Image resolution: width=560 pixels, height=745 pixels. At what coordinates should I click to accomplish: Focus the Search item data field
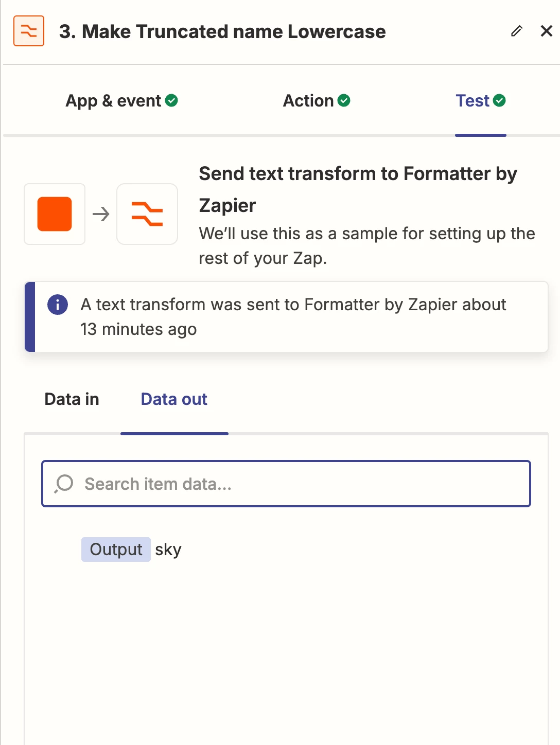click(x=299, y=484)
